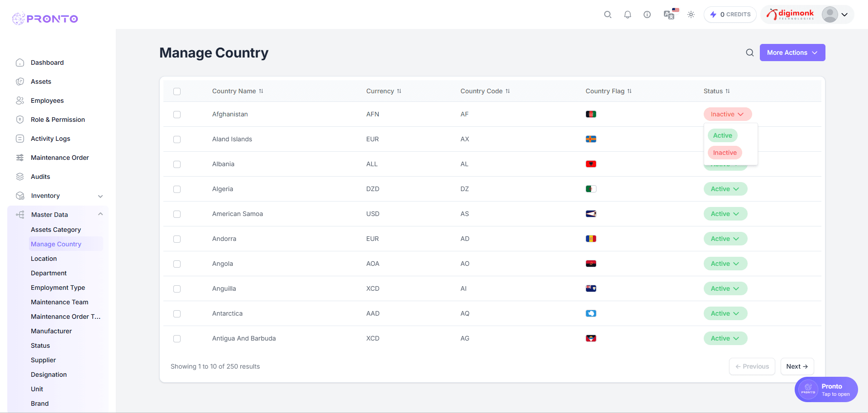Image resolution: width=868 pixels, height=413 pixels.
Task: Open the More Actions dropdown
Action: [x=792, y=53]
